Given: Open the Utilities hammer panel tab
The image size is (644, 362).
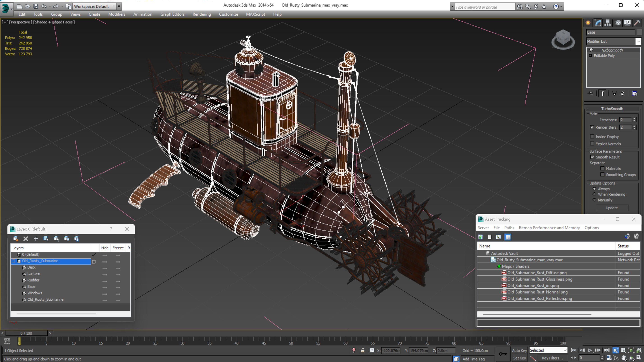Looking at the screenshot, I should pyautogui.click(x=637, y=23).
